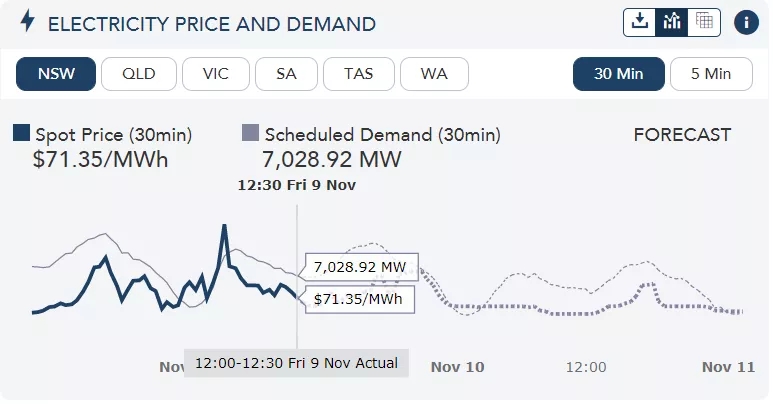Click the FORECAST label
The image size is (773, 404).
tap(682, 135)
